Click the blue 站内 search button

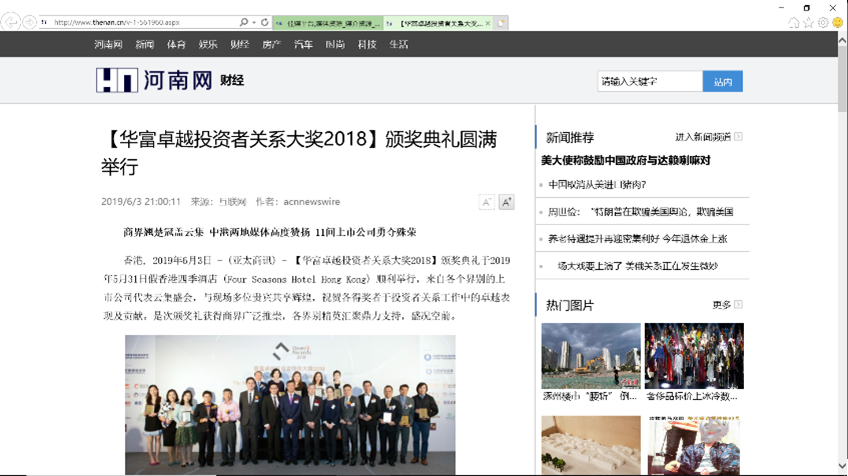(x=723, y=81)
